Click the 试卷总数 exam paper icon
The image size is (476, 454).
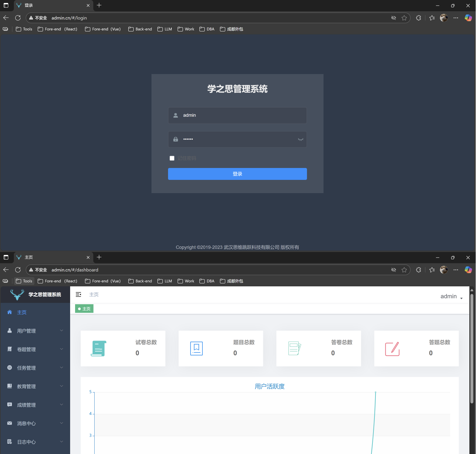pyautogui.click(x=99, y=349)
